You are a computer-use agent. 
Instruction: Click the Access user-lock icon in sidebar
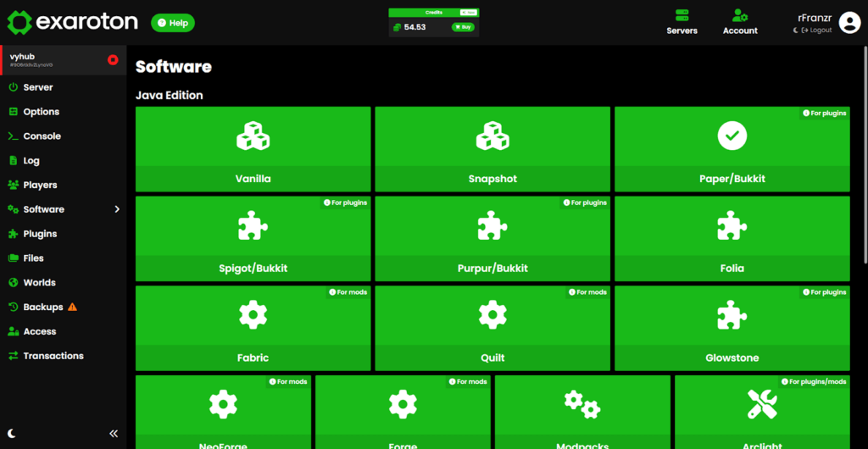[14, 331]
